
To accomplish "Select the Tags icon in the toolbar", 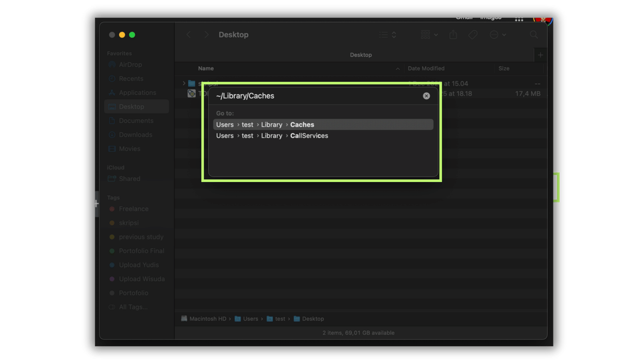I will pos(473,34).
